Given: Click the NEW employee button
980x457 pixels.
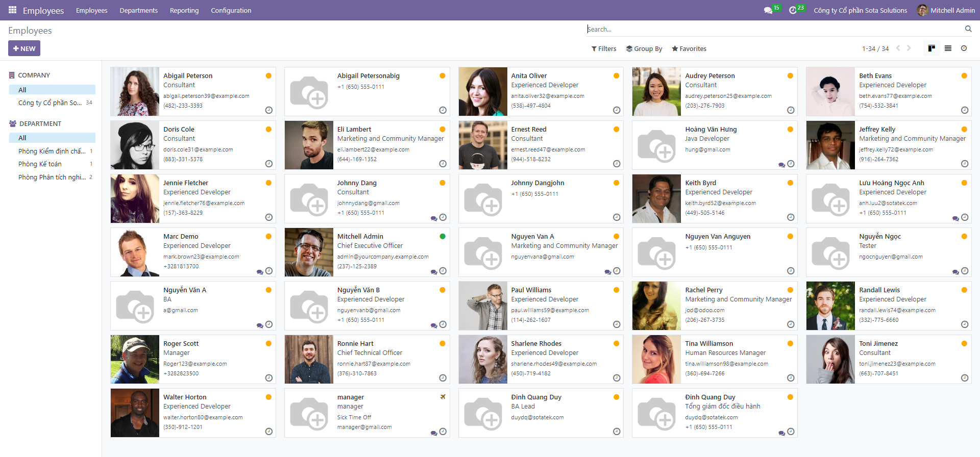Looking at the screenshot, I should pyautogui.click(x=24, y=48).
